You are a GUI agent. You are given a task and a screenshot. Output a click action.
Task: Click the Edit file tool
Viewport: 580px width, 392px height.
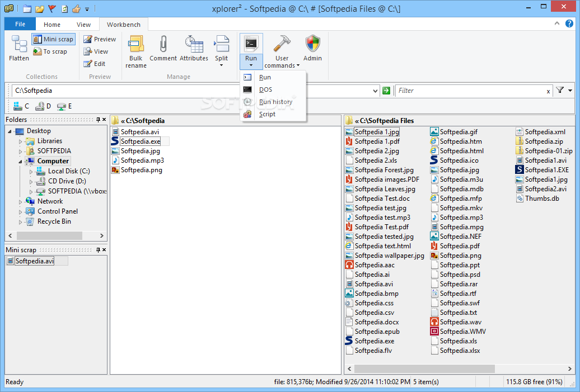point(94,64)
